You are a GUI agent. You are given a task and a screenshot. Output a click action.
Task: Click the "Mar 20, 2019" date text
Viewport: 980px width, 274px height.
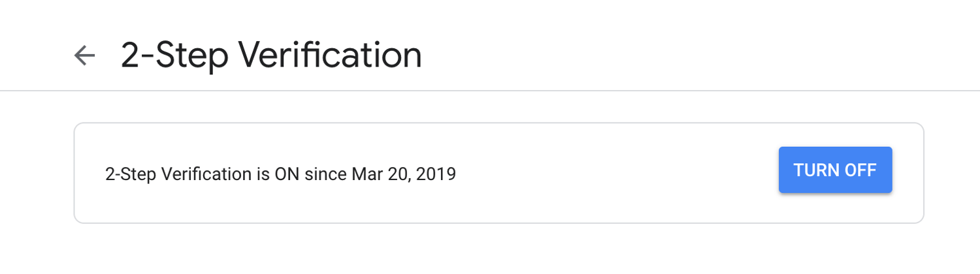point(403,174)
